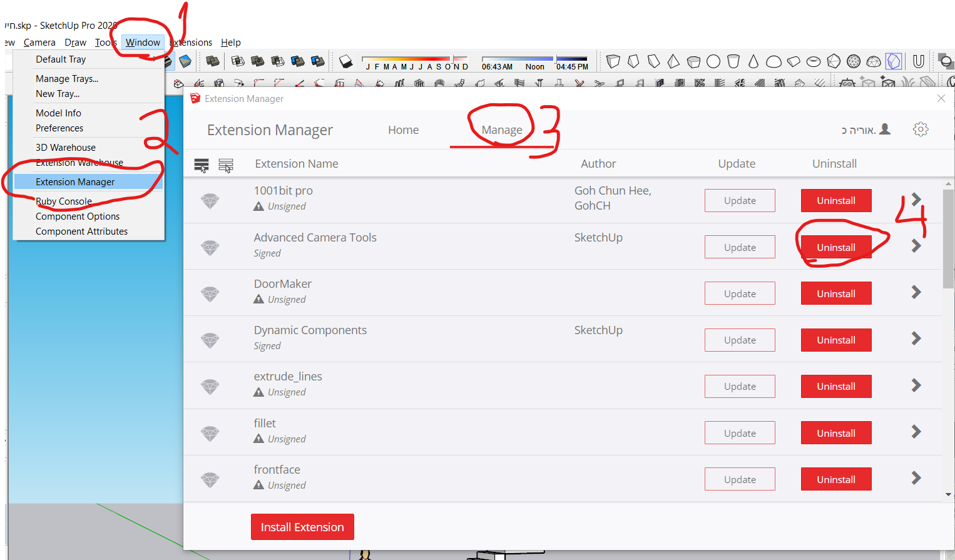Toggle the Dynamic Components gem icon
The width and height of the screenshot is (955, 560).
click(x=210, y=340)
